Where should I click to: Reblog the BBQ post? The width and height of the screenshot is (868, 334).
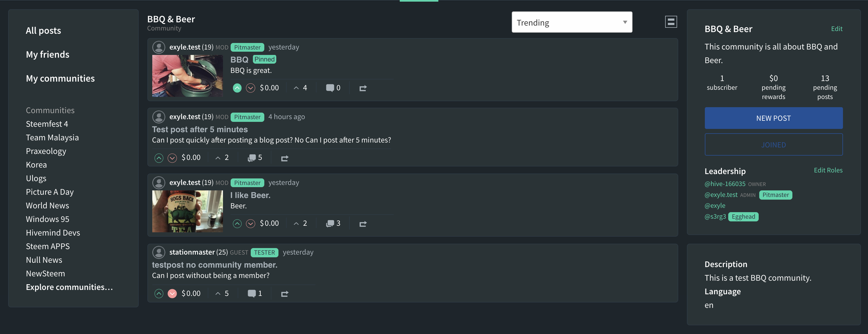pos(363,88)
